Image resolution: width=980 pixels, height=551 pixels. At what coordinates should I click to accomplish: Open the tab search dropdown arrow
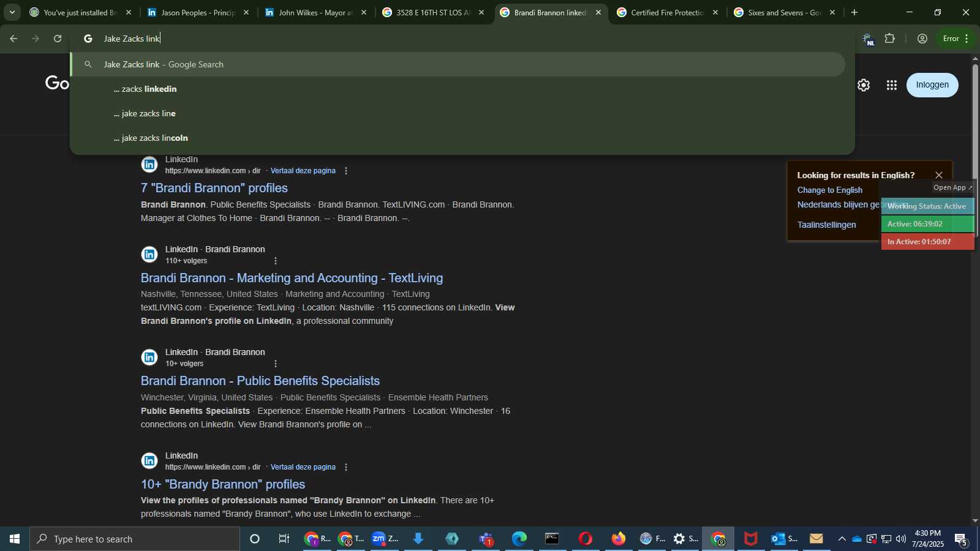click(x=12, y=12)
